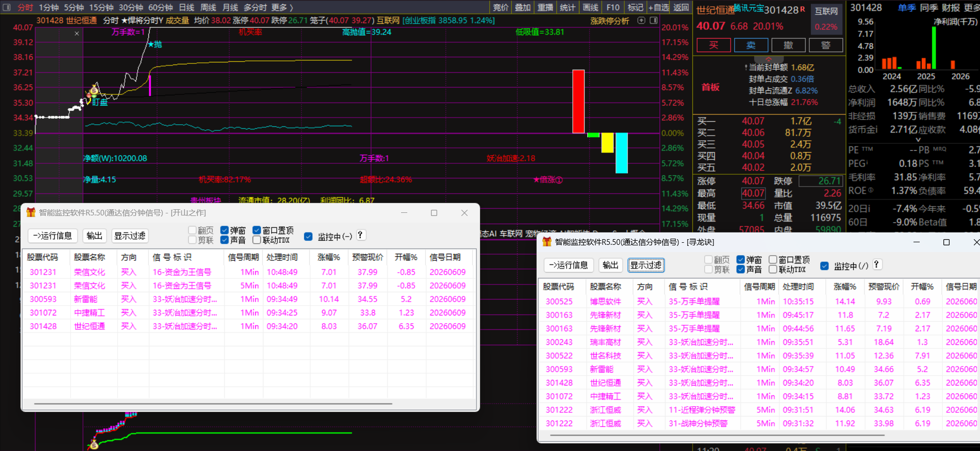Click the gift app icon of 开山之作 window
980x451 pixels.
31,212
